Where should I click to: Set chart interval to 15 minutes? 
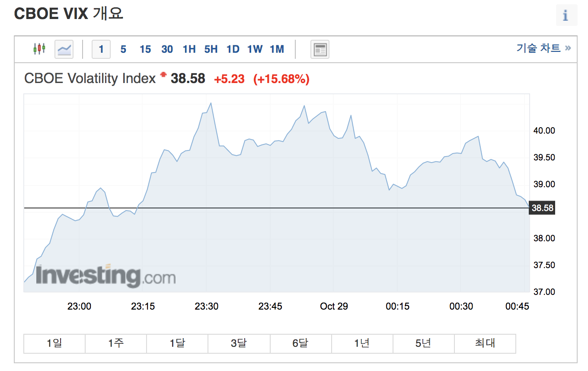(x=145, y=49)
